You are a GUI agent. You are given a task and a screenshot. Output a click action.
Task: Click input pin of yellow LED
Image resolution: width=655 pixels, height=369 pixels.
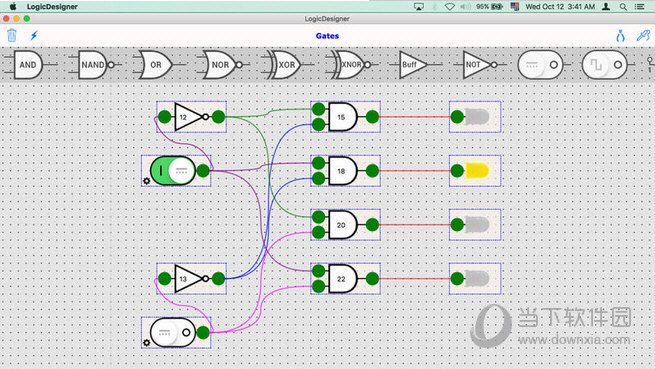click(457, 171)
